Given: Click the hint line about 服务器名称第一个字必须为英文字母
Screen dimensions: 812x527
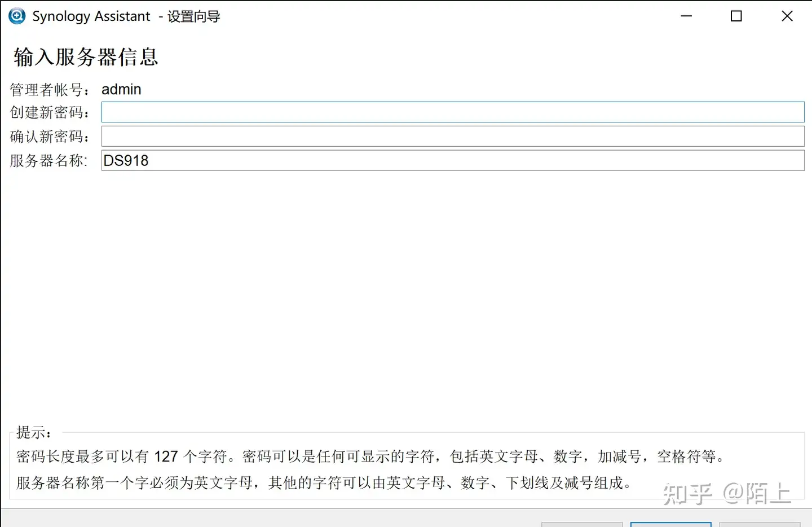Looking at the screenshot, I should click(x=324, y=482).
